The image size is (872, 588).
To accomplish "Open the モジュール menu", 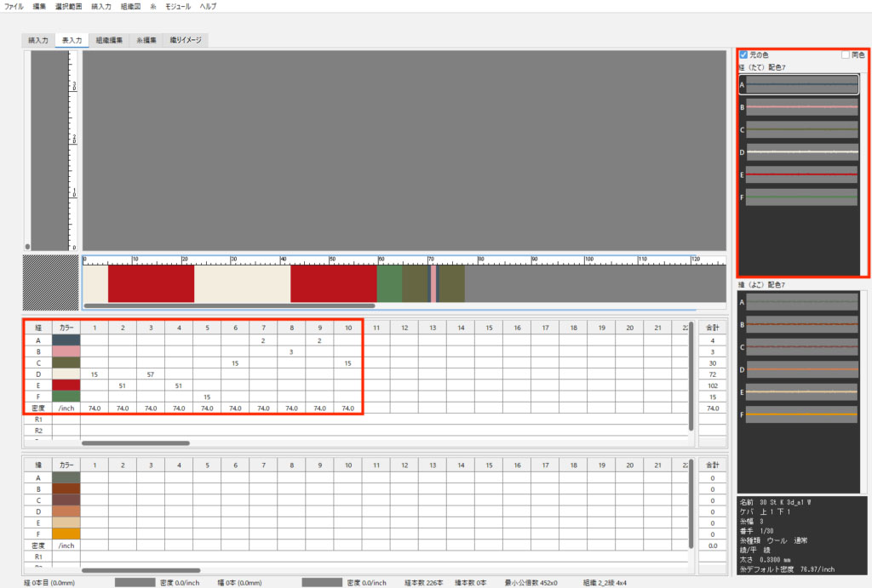I will pos(177,6).
